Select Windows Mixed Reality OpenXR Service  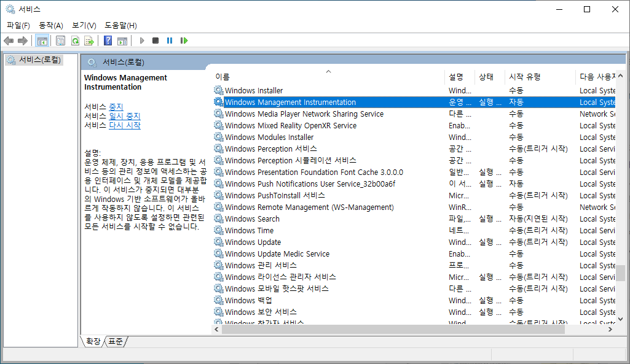click(x=414, y=126)
